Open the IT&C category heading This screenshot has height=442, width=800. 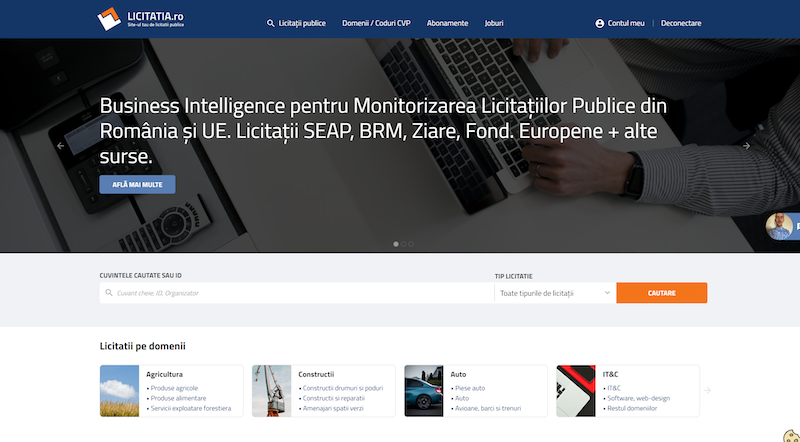pos(610,374)
